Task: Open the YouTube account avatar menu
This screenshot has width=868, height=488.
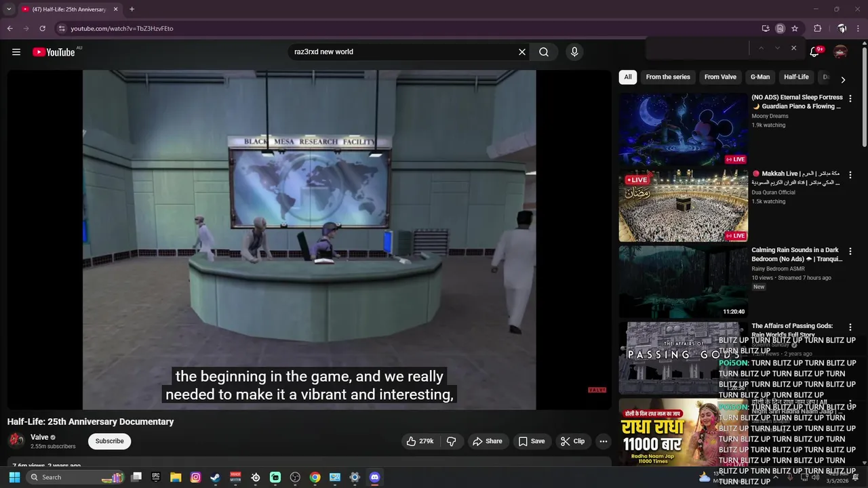Action: pos(840,52)
